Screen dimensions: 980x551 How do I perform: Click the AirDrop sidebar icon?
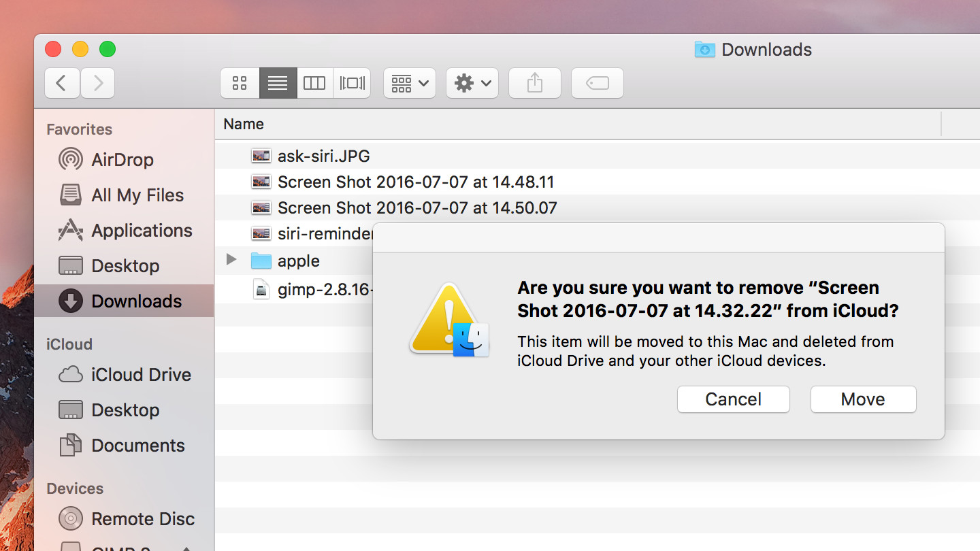(x=71, y=160)
